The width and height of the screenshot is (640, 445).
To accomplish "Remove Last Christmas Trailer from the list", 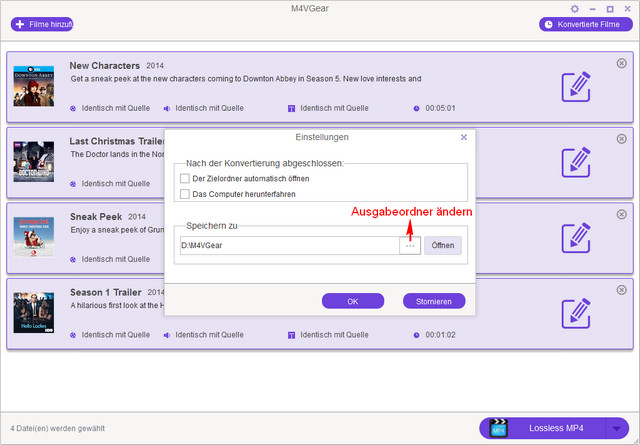I will click(621, 139).
